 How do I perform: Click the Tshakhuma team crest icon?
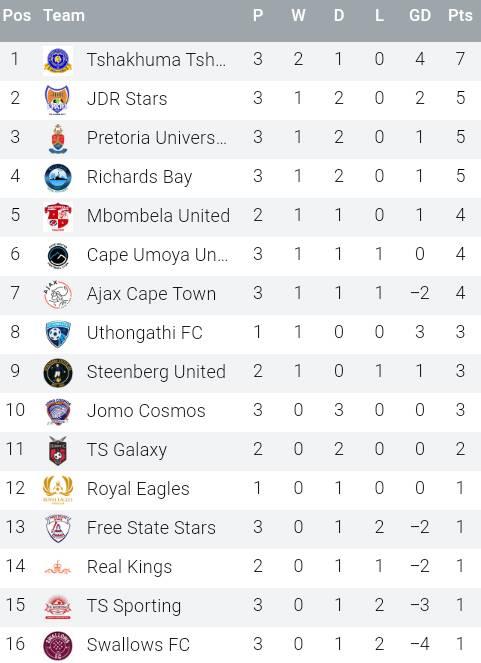pos(58,60)
